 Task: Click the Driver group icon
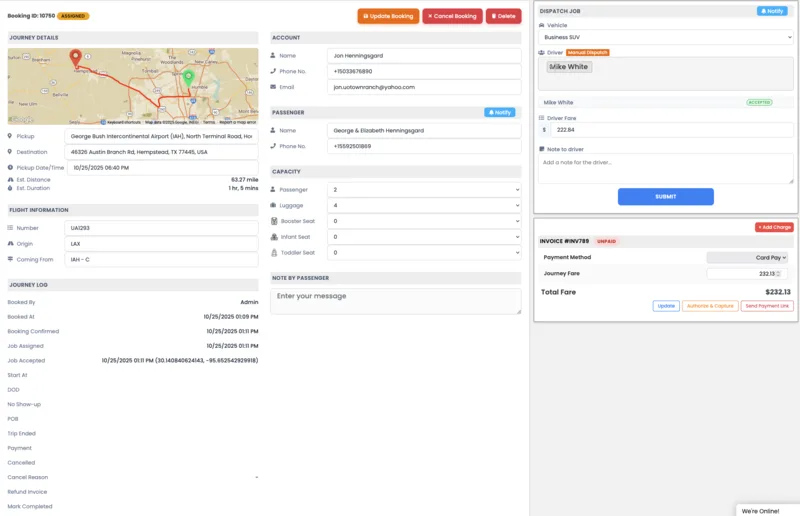tap(541, 53)
